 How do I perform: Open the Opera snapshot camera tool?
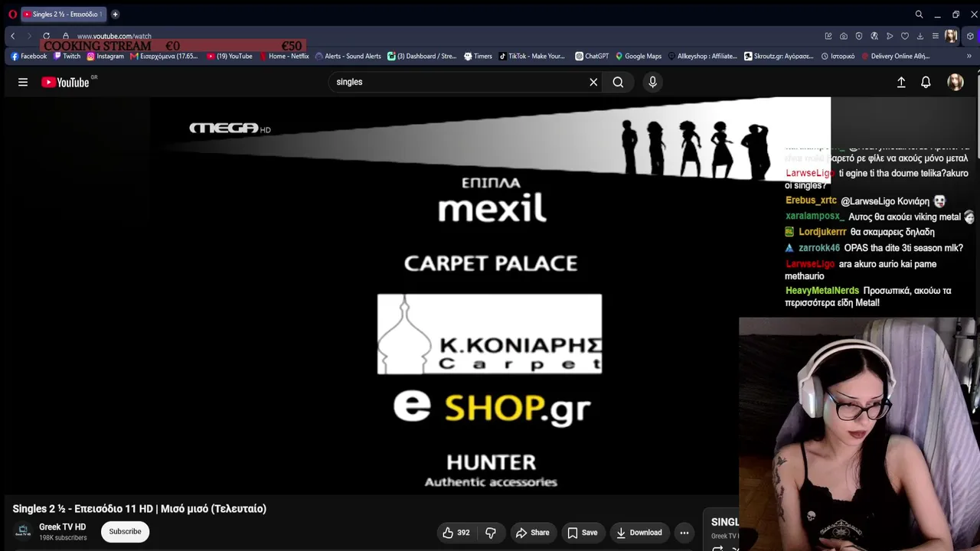(x=844, y=36)
